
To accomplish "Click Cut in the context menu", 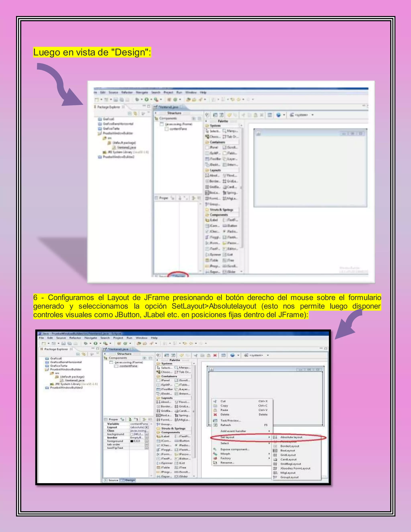I will 242,401.
